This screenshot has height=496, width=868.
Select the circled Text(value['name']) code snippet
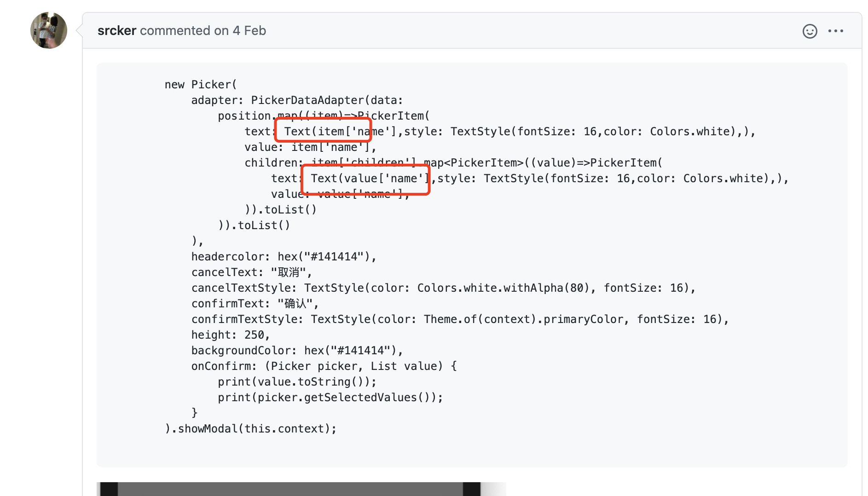click(366, 179)
